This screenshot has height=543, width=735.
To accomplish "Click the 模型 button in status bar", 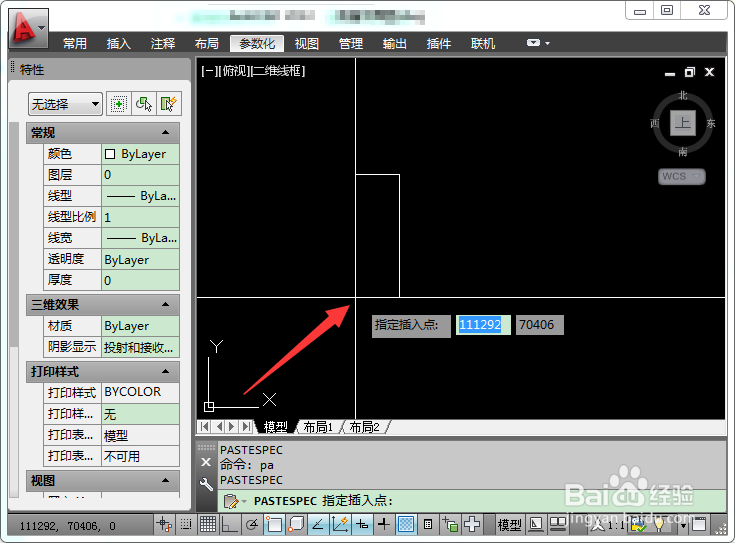I will 510,525.
